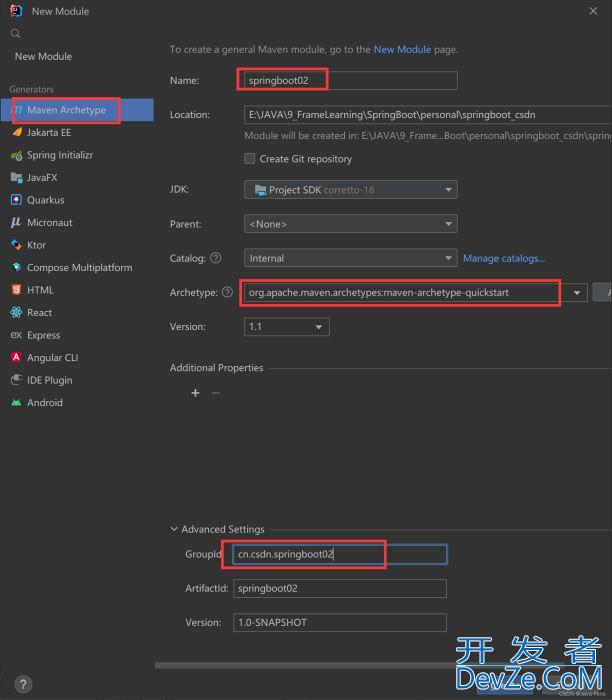Click the React atom icon
This screenshot has height=700, width=612.
[17, 312]
